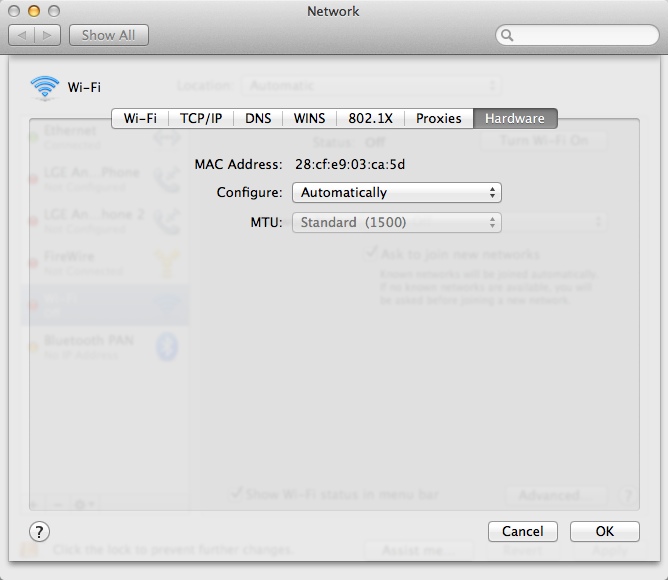
Task: Click the Wi-Fi signal icon in header
Action: click(45, 88)
